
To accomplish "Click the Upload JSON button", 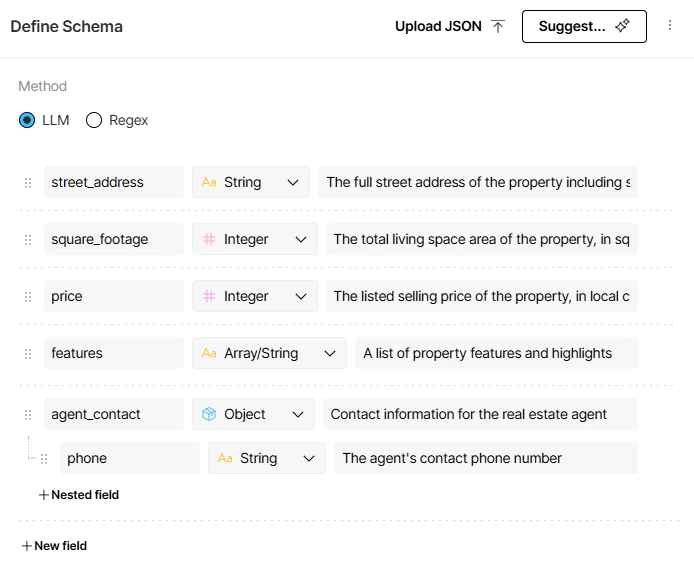I will pyautogui.click(x=450, y=27).
